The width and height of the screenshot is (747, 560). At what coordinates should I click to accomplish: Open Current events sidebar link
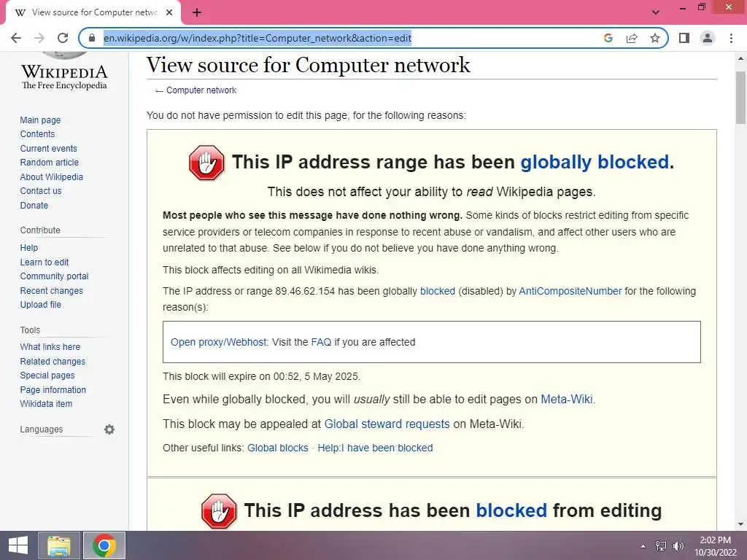(49, 149)
